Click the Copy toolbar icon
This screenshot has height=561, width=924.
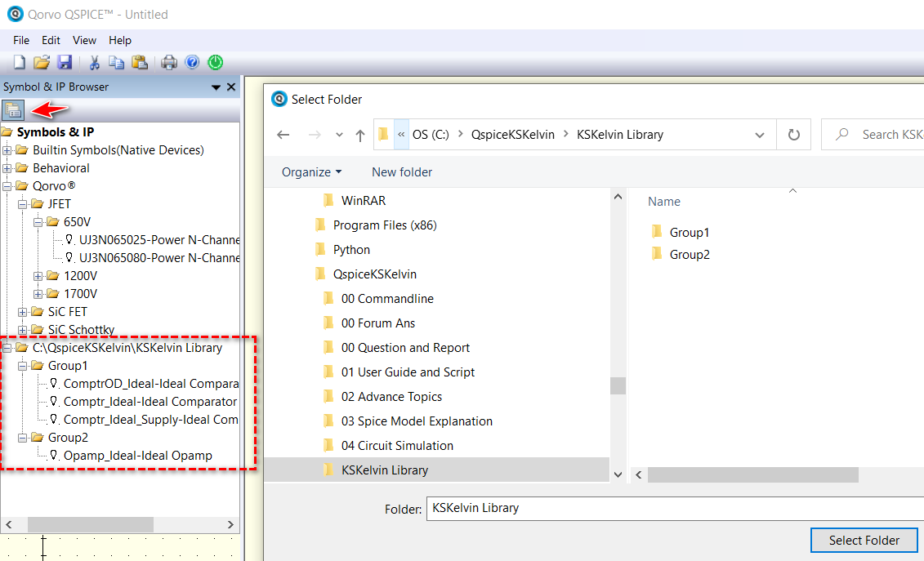(116, 62)
